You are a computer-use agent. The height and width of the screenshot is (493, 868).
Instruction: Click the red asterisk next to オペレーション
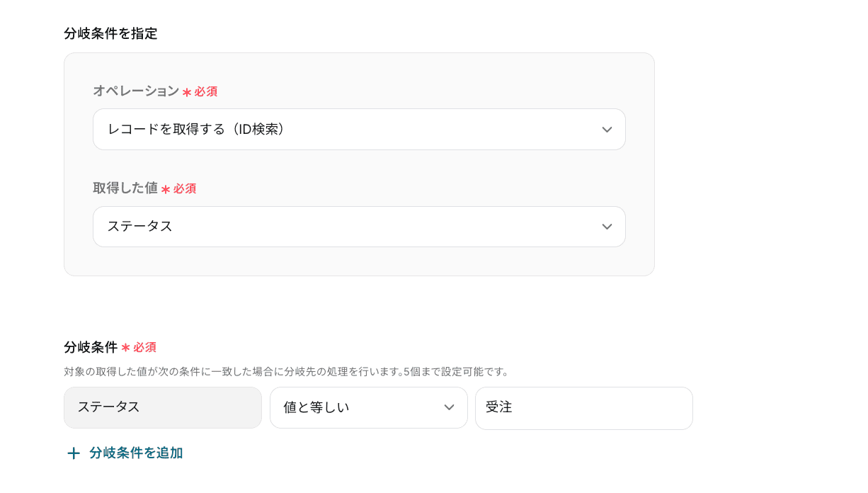point(187,93)
